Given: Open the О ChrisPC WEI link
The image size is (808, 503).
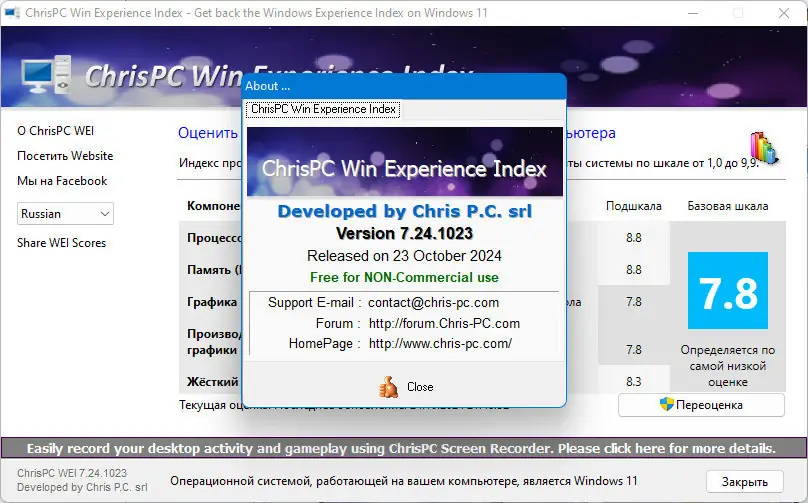Looking at the screenshot, I should pyautogui.click(x=56, y=131).
